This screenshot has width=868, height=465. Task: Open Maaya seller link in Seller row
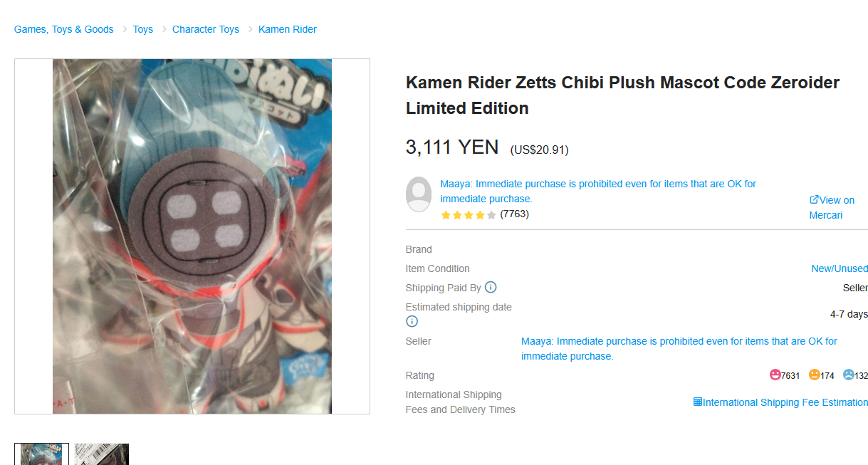[679, 348]
